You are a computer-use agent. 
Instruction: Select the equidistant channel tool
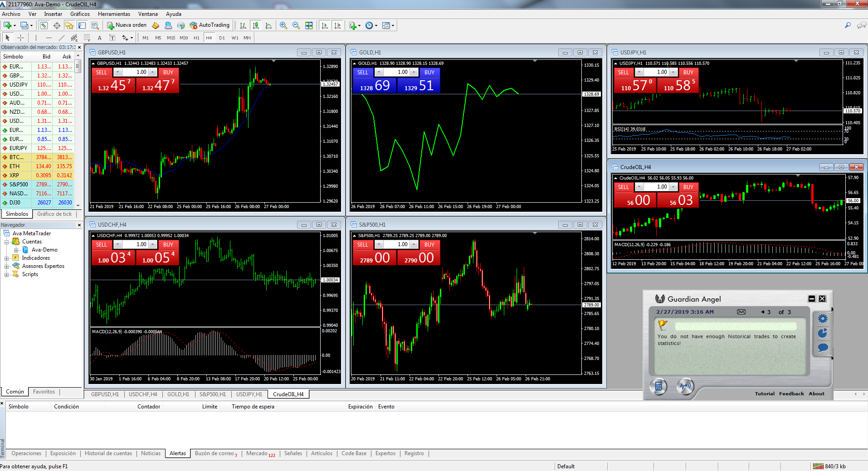[x=74, y=38]
